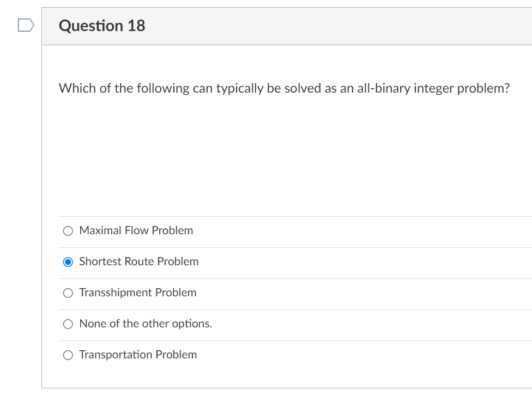This screenshot has width=532, height=396.
Task: Click the selected Shortest Route Problem radio button
Action: [68, 262]
